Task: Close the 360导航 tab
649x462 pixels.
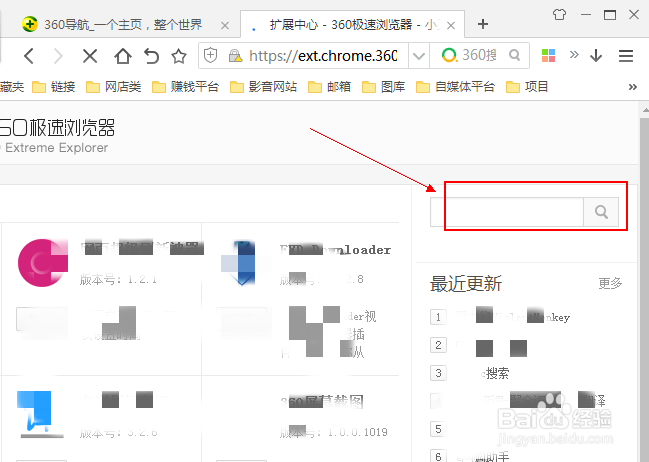Action: [225, 26]
